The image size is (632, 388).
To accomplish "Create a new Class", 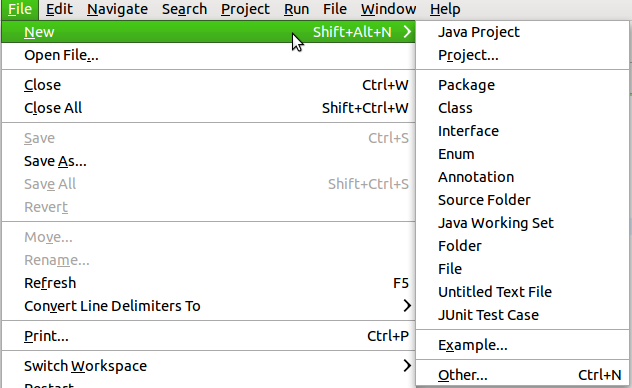I will pyautogui.click(x=522, y=108).
